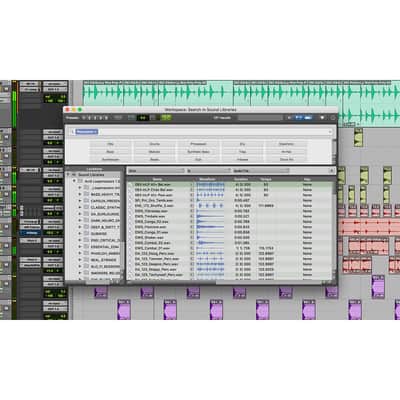Select the Synthetic Bass tag button
The width and height of the screenshot is (400, 400).
tap(198, 152)
